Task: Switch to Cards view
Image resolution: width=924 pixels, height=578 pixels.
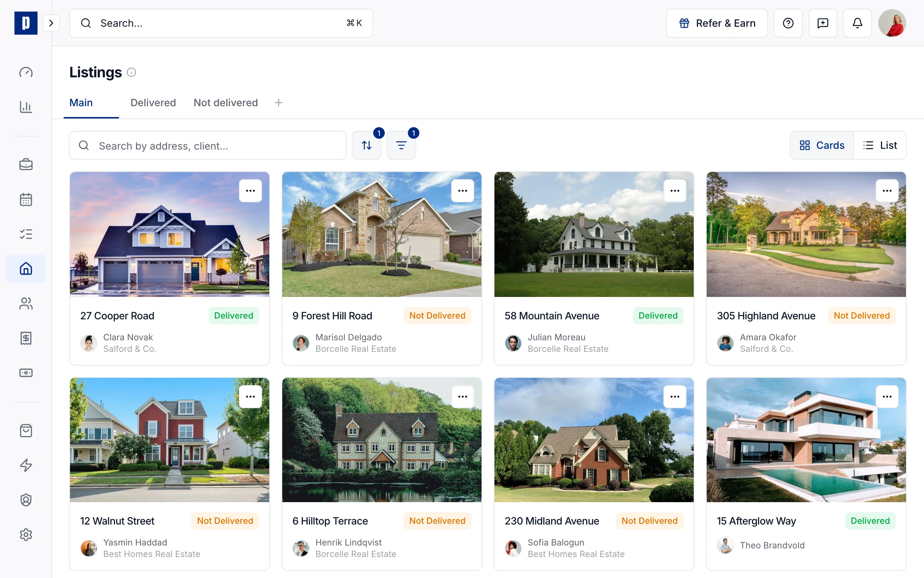Action: pos(821,145)
